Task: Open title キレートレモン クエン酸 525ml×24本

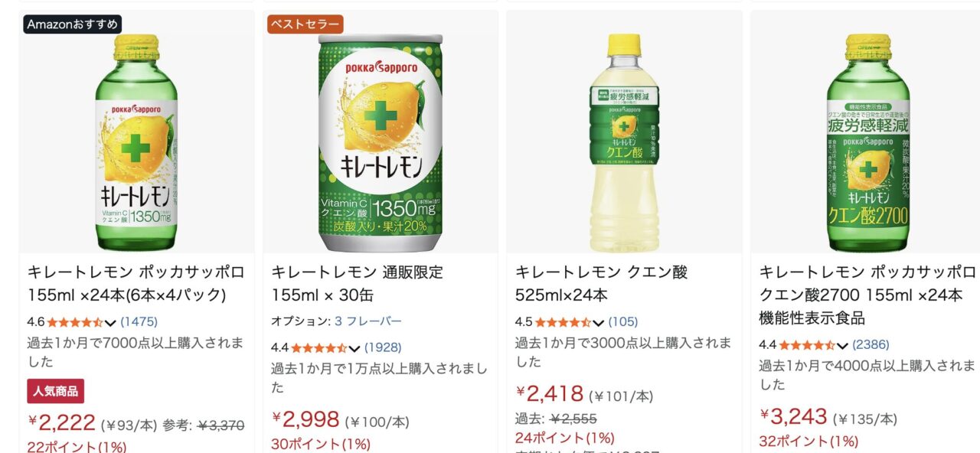Action: pos(601,283)
